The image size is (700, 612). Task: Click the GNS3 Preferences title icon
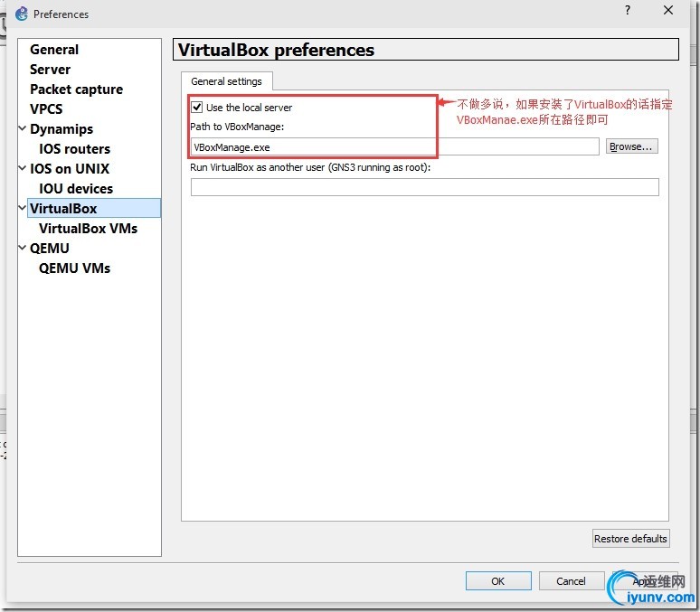(x=22, y=14)
